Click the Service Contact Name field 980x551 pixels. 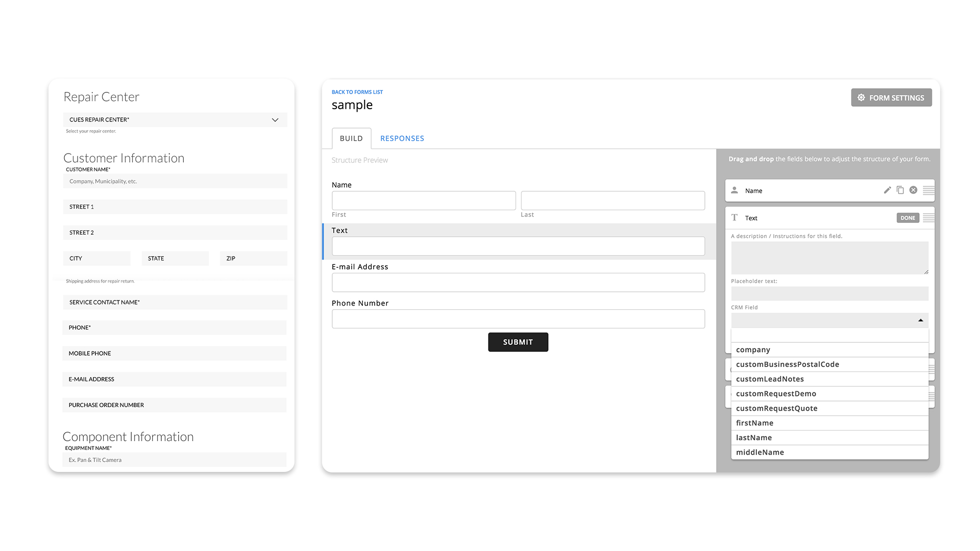pyautogui.click(x=175, y=302)
